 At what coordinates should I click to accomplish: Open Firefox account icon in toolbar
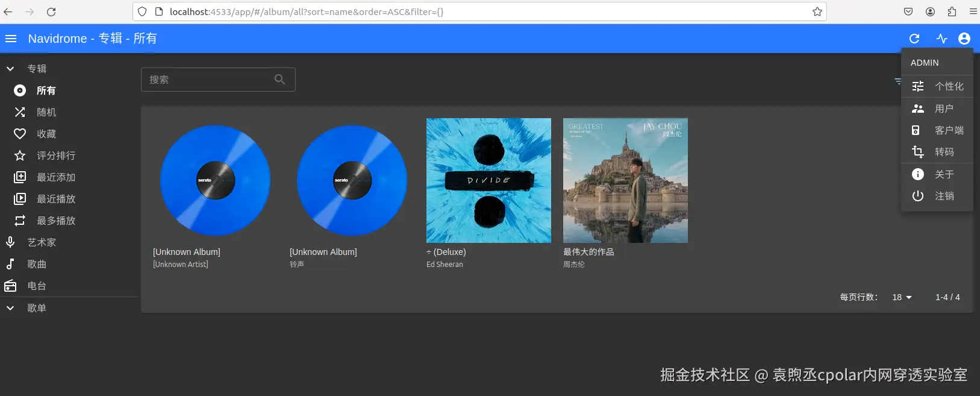coord(930,11)
